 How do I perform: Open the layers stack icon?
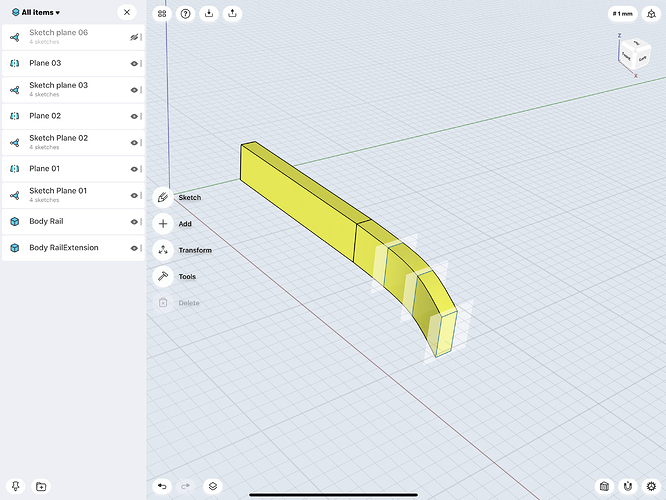(x=213, y=486)
